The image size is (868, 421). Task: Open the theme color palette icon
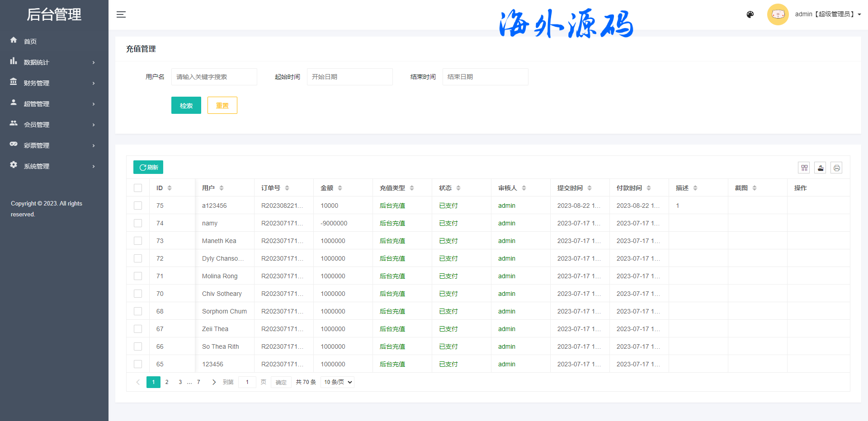point(750,14)
